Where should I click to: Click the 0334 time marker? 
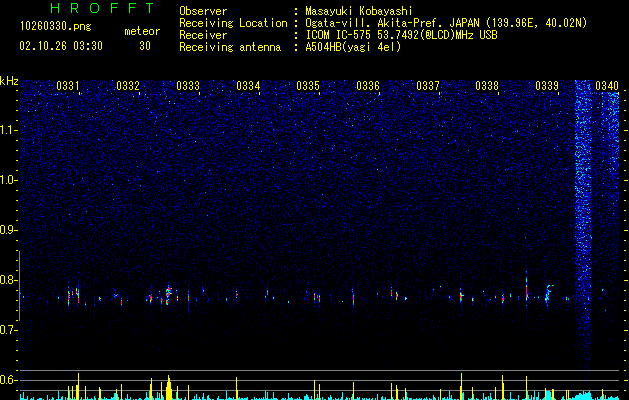[248, 86]
